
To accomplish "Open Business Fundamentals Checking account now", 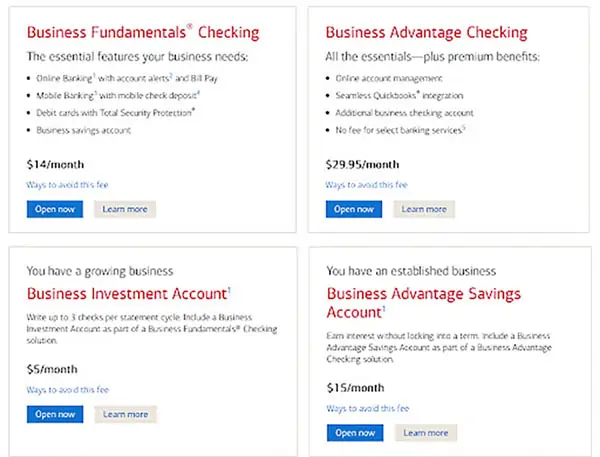I will 55,209.
